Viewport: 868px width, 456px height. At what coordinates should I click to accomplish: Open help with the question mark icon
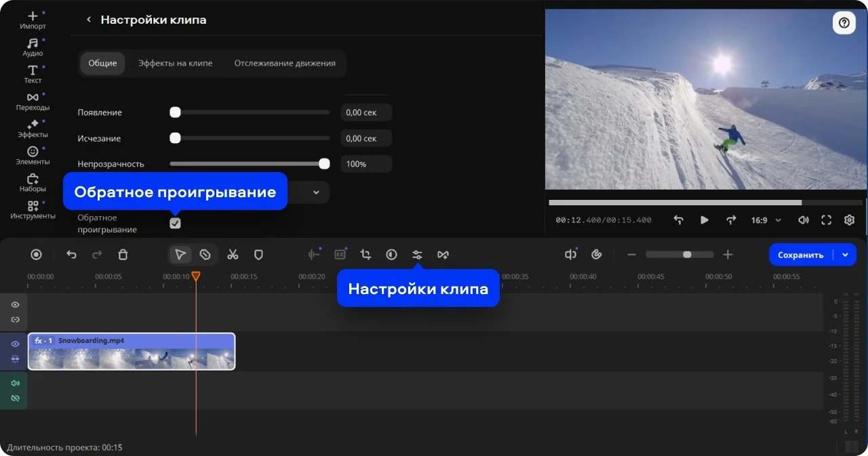844,23
